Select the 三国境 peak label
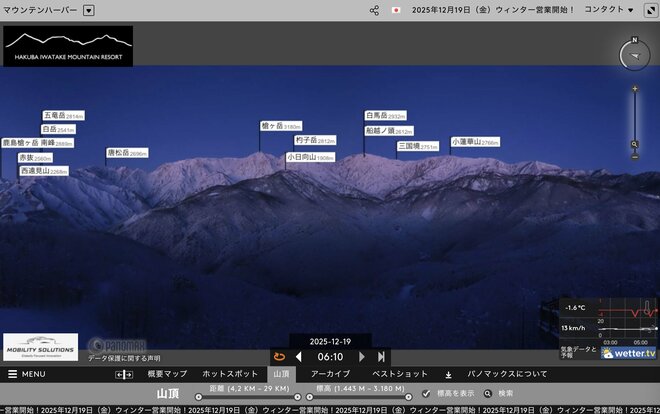Screen dimensions: 660x414 click(x=418, y=146)
